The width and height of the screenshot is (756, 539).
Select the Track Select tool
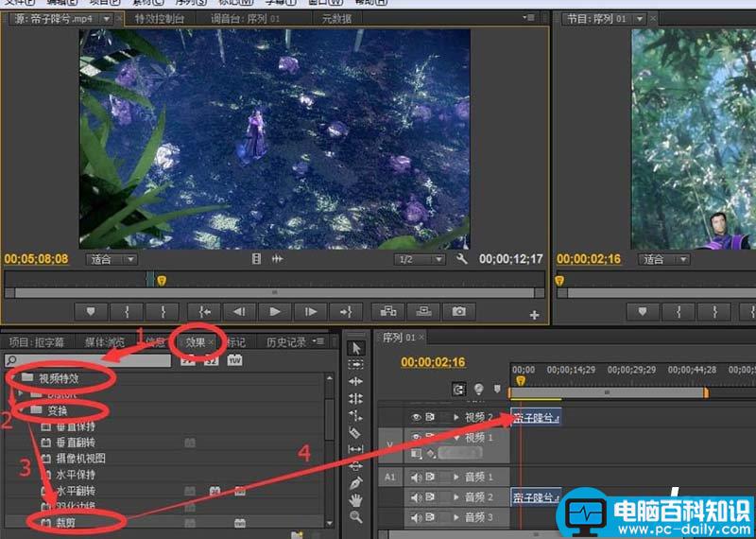(x=356, y=364)
